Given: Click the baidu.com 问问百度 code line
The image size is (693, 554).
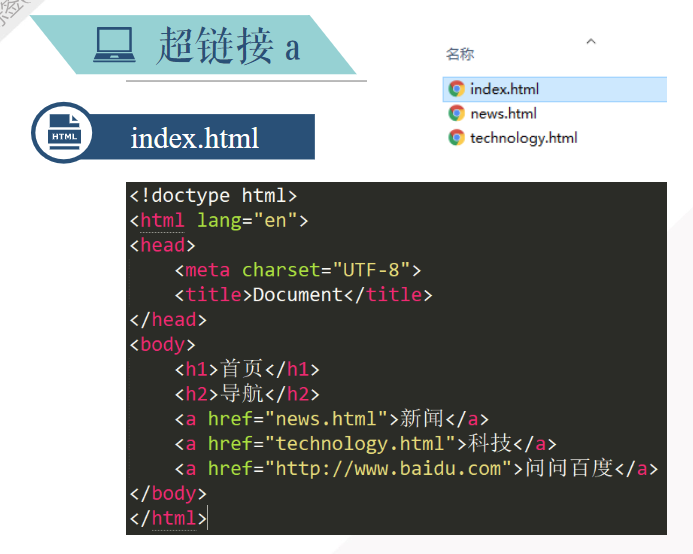Looking at the screenshot, I should [x=417, y=468].
